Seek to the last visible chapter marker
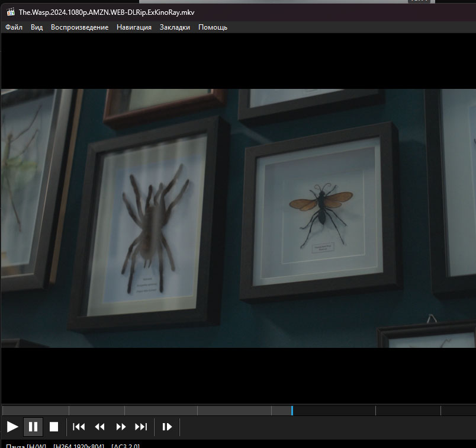476x448 pixels. click(441, 410)
